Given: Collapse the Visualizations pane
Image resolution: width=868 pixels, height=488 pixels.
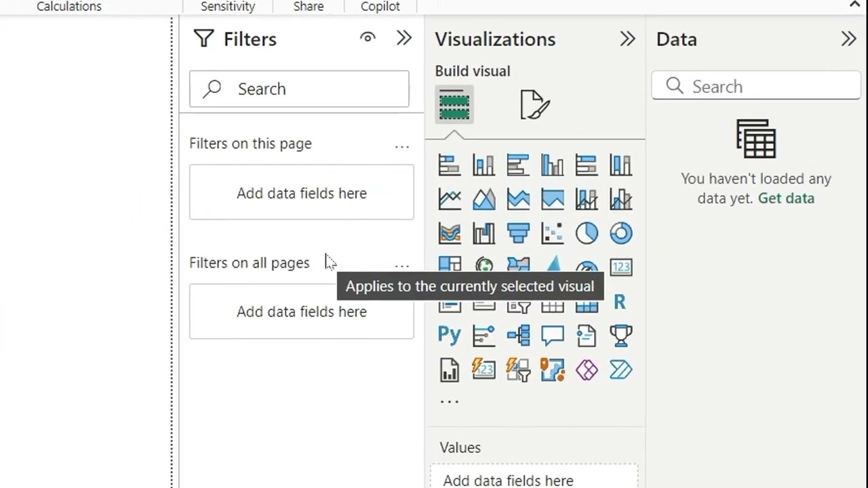Looking at the screenshot, I should pyautogui.click(x=627, y=39).
